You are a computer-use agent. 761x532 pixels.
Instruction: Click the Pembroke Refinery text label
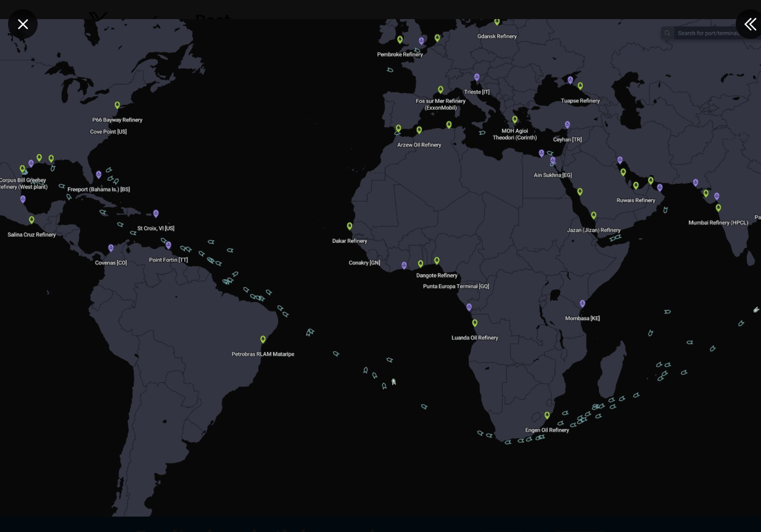(400, 55)
